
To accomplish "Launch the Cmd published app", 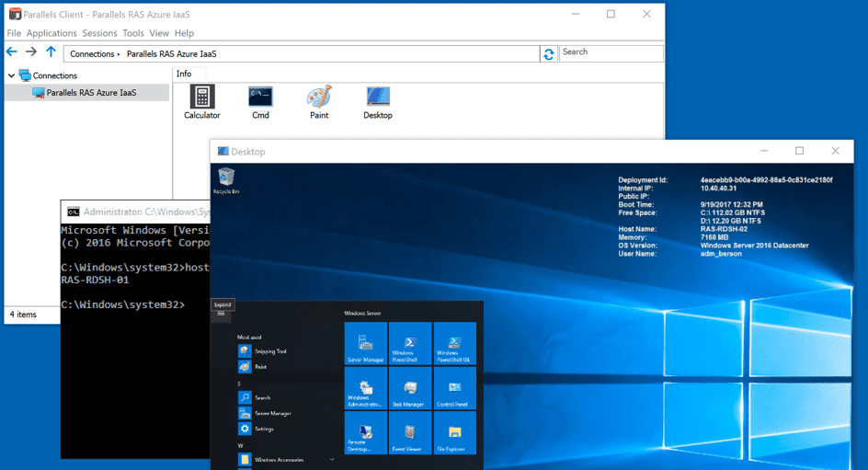I will point(260,102).
